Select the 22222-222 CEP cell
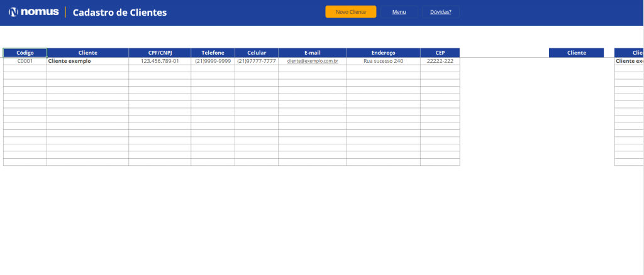The height and width of the screenshot is (275, 644). pyautogui.click(x=440, y=62)
